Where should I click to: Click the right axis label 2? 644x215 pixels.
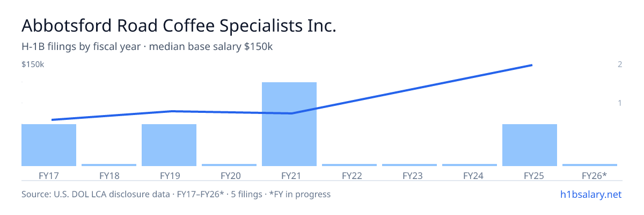(x=620, y=64)
